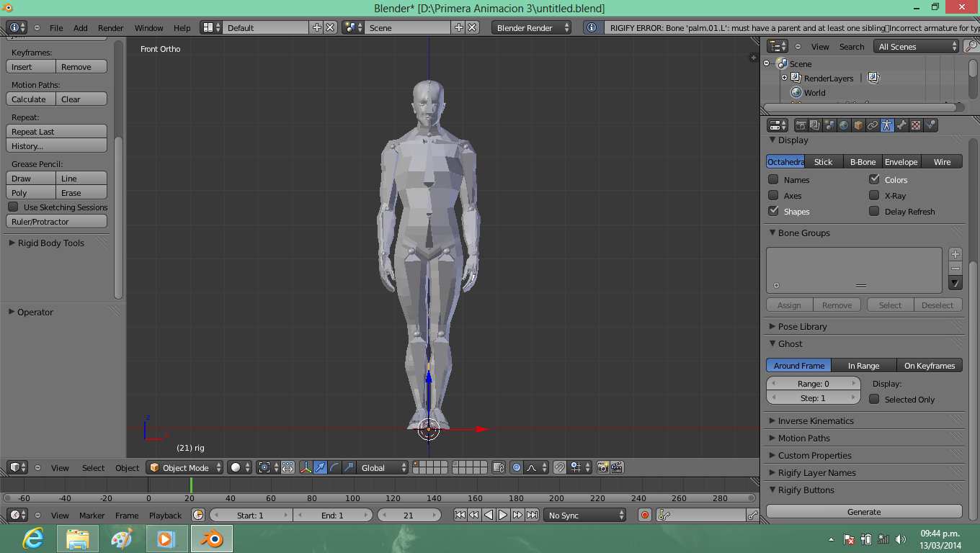This screenshot has width=980, height=553.
Task: Open the Render menu
Action: pos(111,28)
